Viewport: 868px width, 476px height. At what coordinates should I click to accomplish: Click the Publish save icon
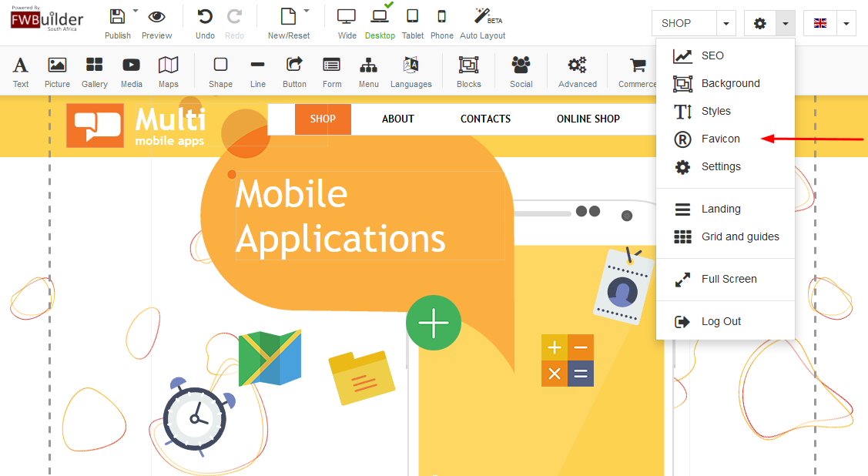pos(117,17)
